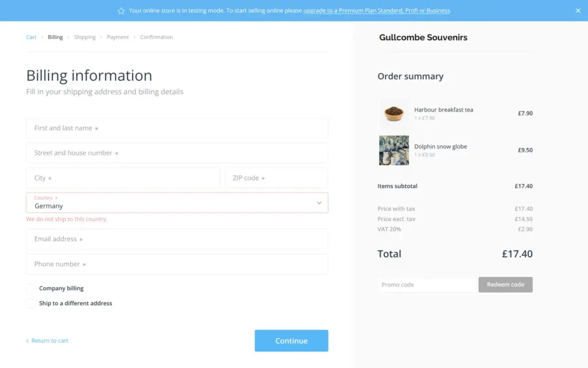
Task: Click the VAT 20% line
Action: 455,229
